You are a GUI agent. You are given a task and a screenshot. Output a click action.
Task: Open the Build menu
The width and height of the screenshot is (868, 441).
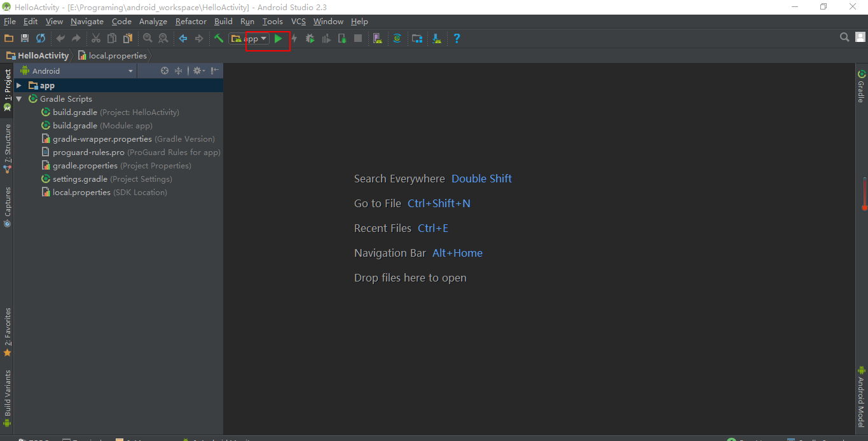[x=223, y=22]
